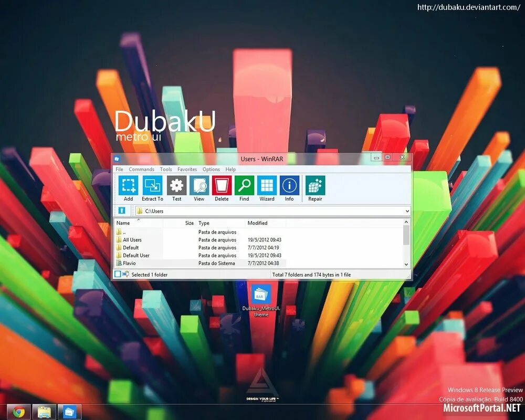Open the Favorites menu
Screen dimensions: 525x420
pos(187,169)
